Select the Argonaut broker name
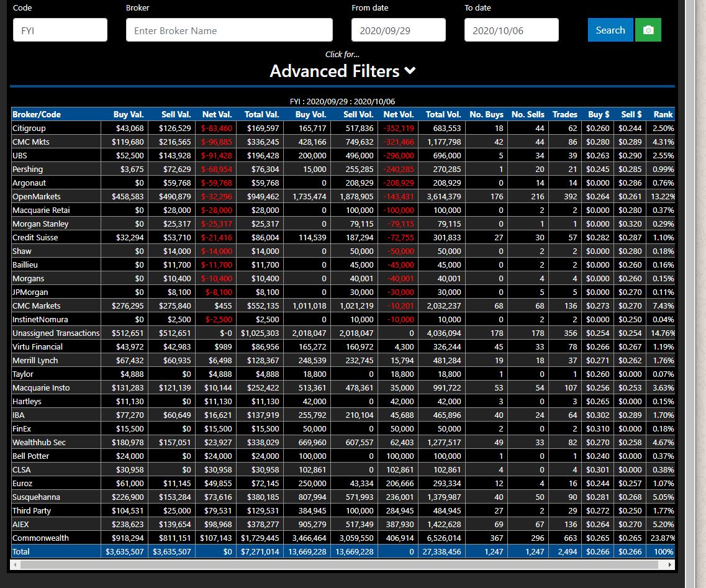706x588 pixels. tap(29, 183)
